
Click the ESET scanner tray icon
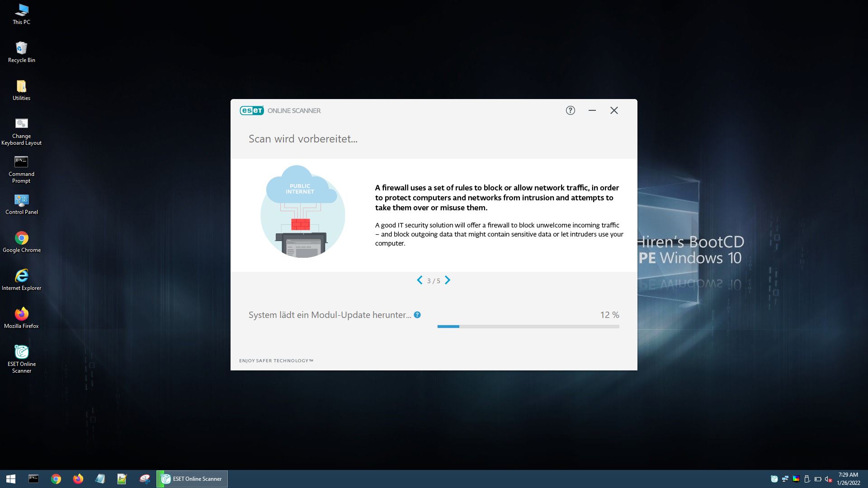click(x=774, y=479)
